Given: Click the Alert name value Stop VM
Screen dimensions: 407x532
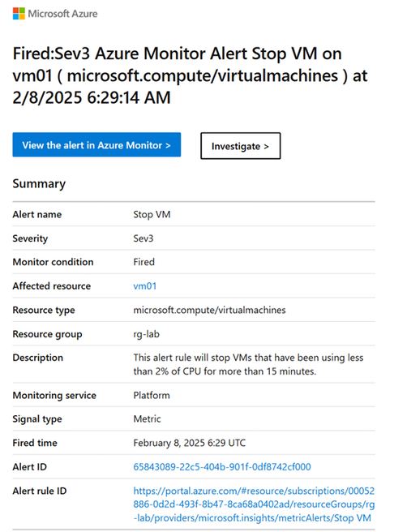Looking at the screenshot, I should (x=152, y=214).
